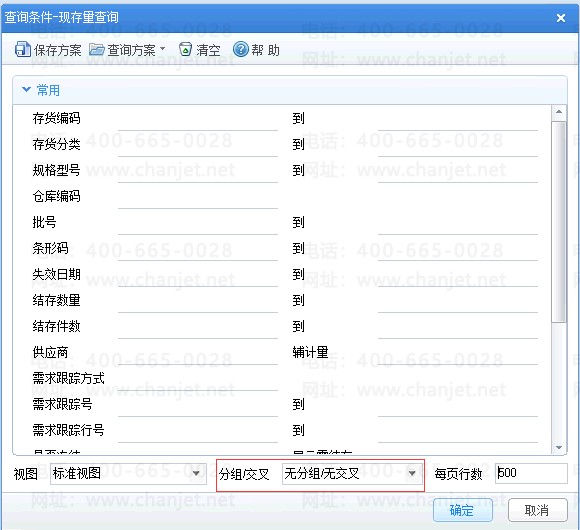Expand the 查询方案 dropdown arrow
The height and width of the screenshot is (530, 580).
[162, 48]
